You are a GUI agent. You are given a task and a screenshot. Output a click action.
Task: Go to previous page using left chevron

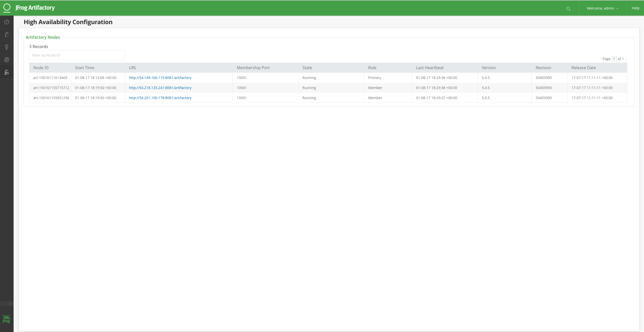click(601, 59)
